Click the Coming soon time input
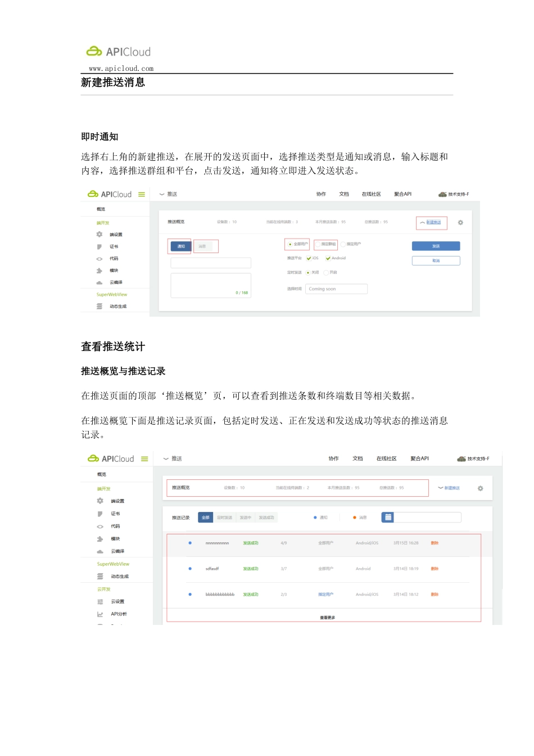The image size is (534, 756). pyautogui.click(x=336, y=289)
